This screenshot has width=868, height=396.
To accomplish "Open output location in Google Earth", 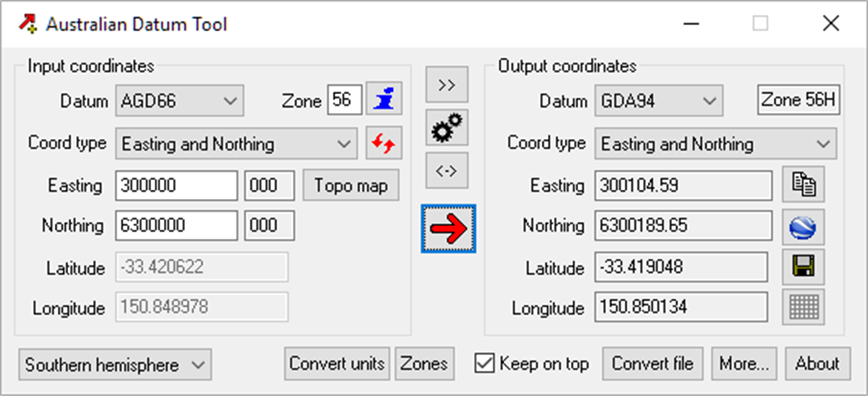I will click(x=803, y=226).
